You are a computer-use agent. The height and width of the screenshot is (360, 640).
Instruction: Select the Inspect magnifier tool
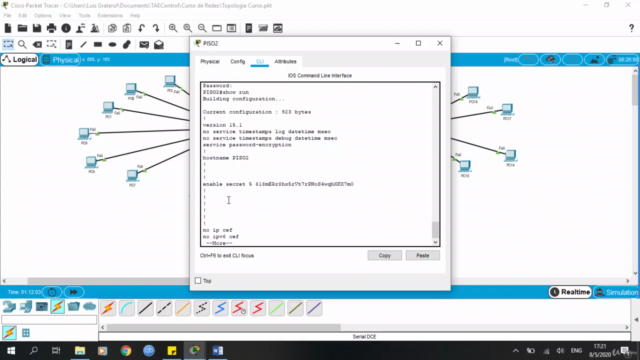point(22,44)
